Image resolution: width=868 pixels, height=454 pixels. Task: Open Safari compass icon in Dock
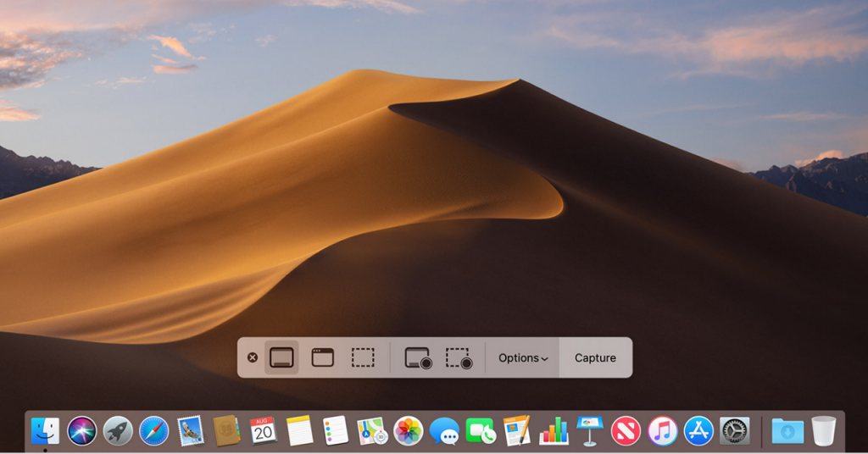[154, 431]
